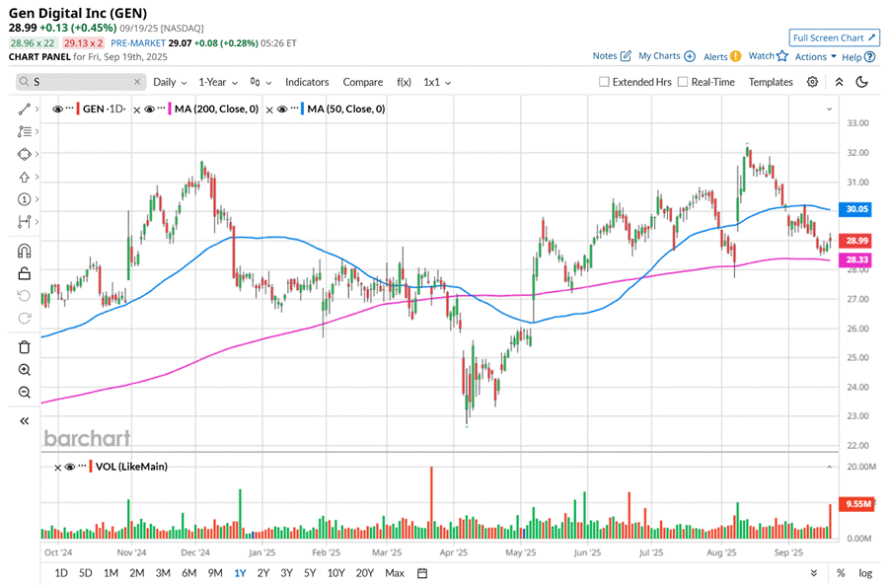Open the 1x1 layout dropdown

437,82
